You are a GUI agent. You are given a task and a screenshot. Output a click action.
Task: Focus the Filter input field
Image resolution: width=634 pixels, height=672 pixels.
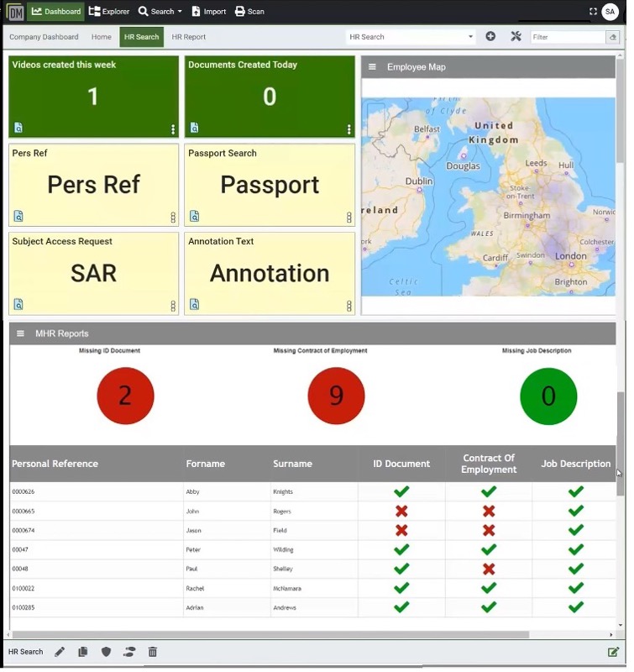[568, 37]
